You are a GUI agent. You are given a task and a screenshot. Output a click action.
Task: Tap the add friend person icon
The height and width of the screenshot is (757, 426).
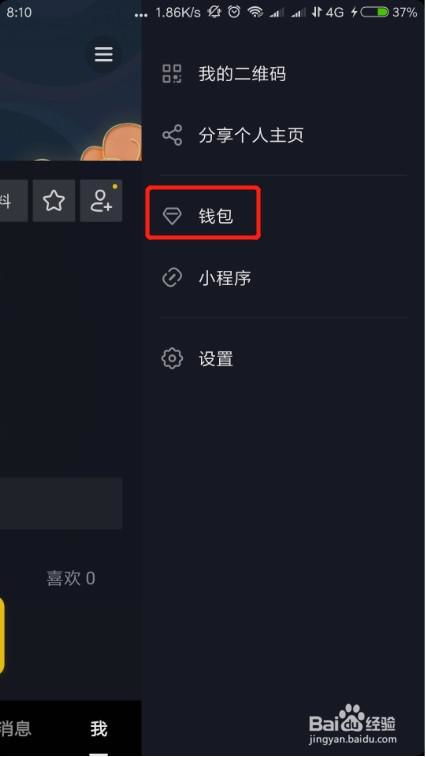(101, 201)
